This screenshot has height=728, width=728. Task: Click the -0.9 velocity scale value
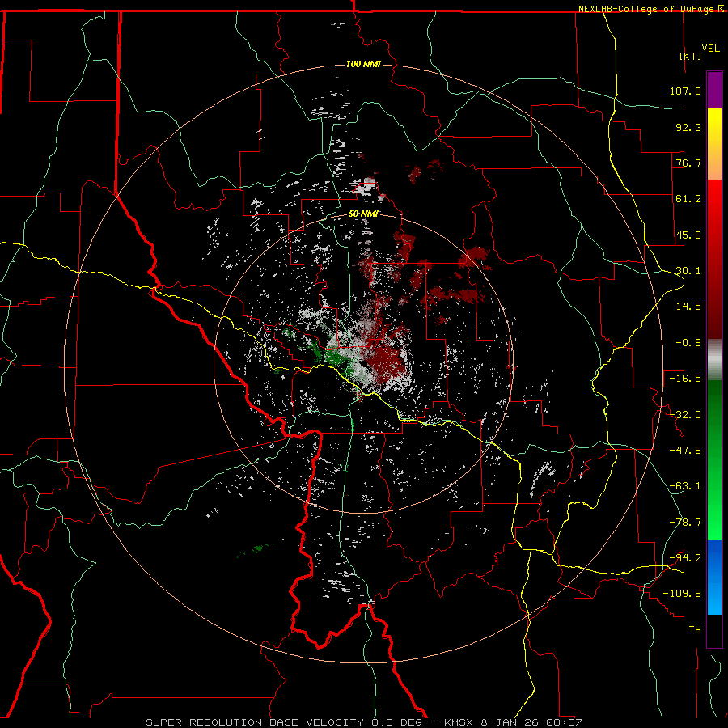pos(688,343)
